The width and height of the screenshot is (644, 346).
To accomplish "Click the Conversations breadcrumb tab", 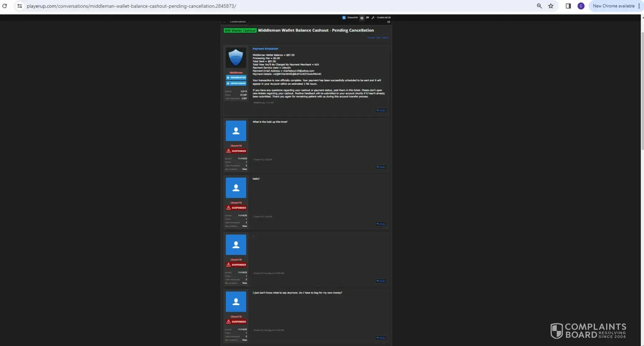I will click(x=238, y=22).
